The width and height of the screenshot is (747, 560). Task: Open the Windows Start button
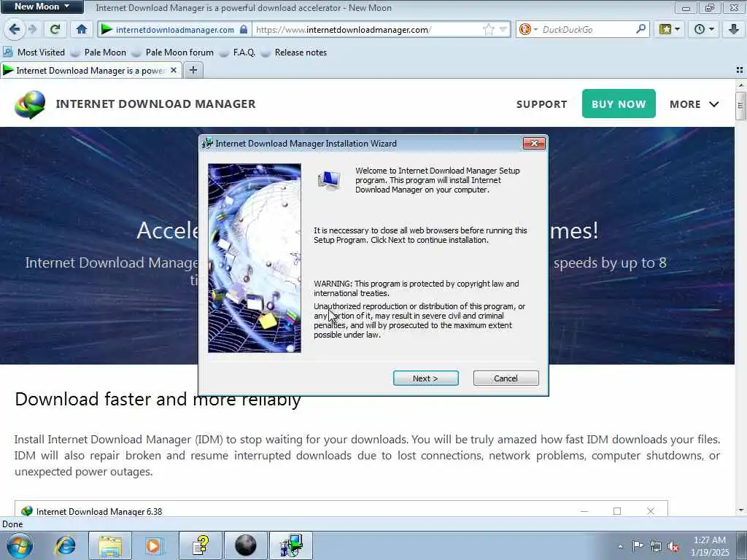point(20,545)
